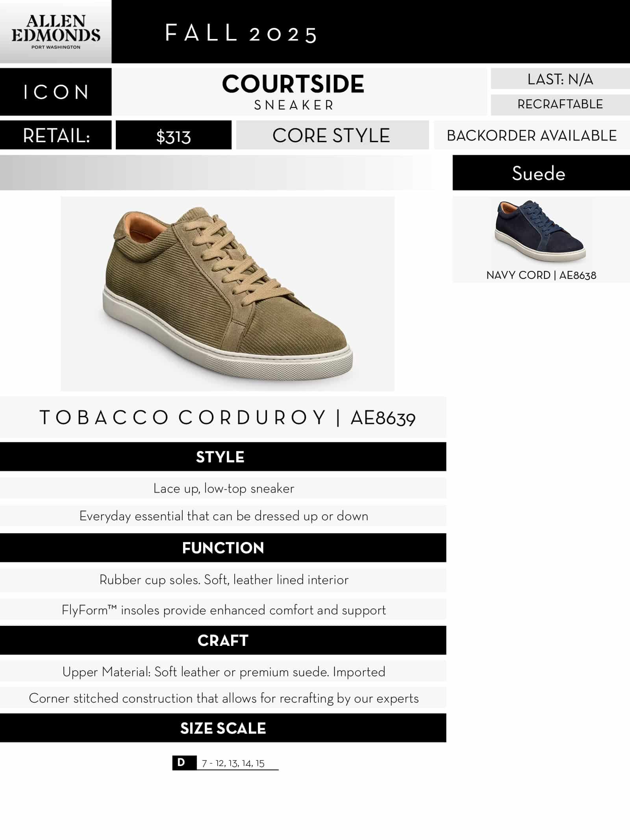Click the D width size box
This screenshot has width=630, height=840.
(x=184, y=762)
